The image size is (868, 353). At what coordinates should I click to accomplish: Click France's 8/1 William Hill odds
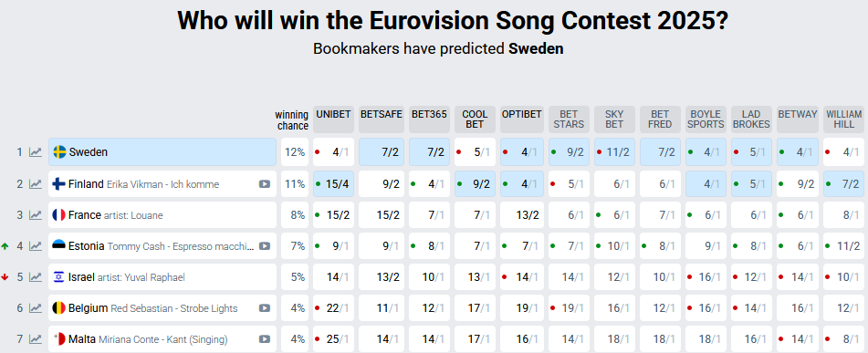pos(843,215)
